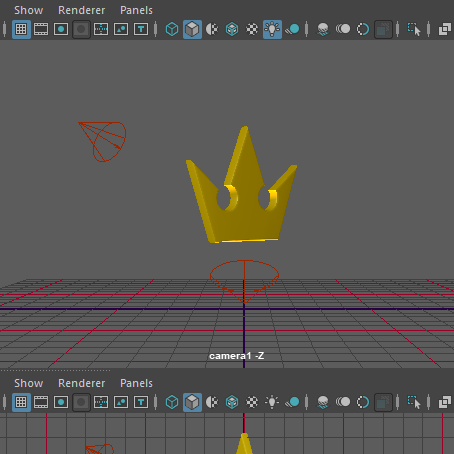Toggle wireframe on shaded icon, top viewport

(x=232, y=29)
